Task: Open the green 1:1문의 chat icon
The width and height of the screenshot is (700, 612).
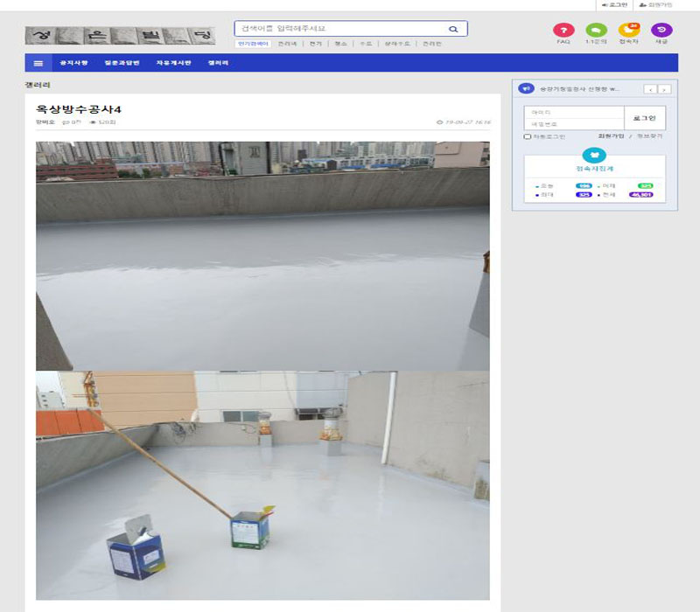Action: point(596,30)
